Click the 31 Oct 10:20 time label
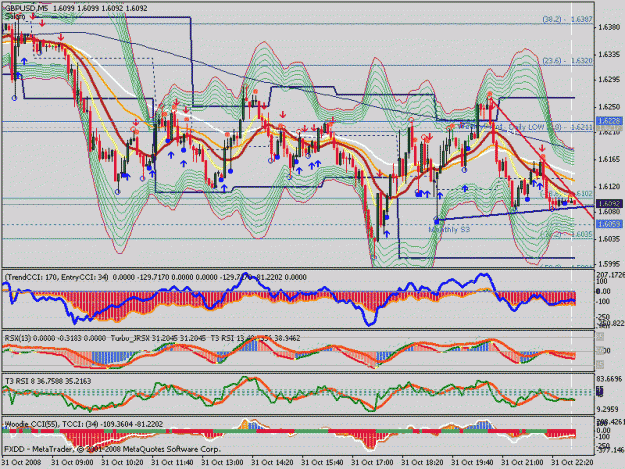Image resolution: width=625 pixels, height=469 pixels. (x=122, y=463)
